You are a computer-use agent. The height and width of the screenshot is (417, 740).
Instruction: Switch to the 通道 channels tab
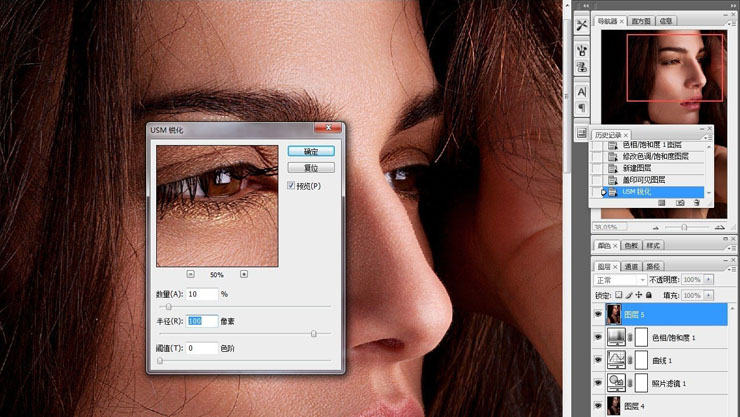click(631, 267)
